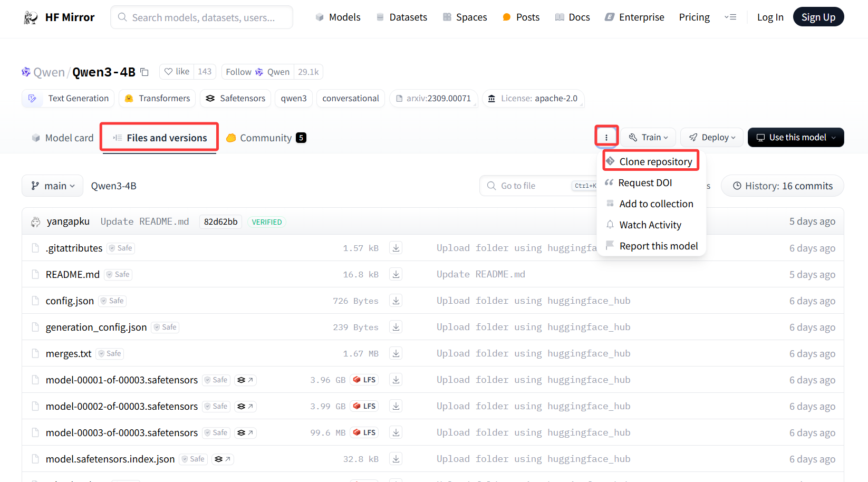Click yangapku user avatar
Viewport: 868px width, 482px height.
point(35,221)
